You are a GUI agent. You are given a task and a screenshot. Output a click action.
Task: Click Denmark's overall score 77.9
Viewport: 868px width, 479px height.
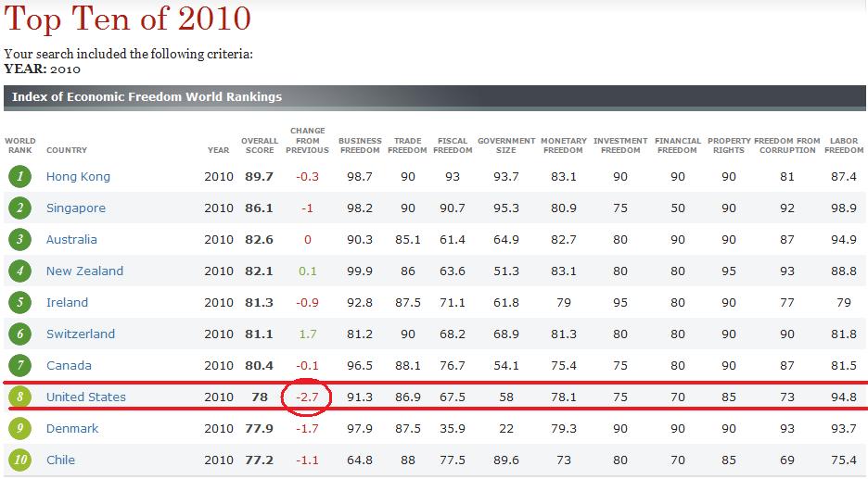[259, 429]
